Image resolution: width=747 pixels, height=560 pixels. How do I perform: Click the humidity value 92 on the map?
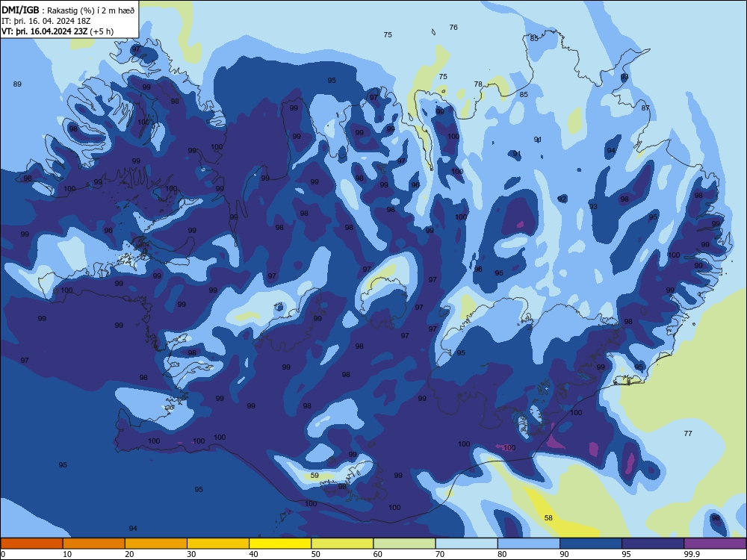point(562,199)
